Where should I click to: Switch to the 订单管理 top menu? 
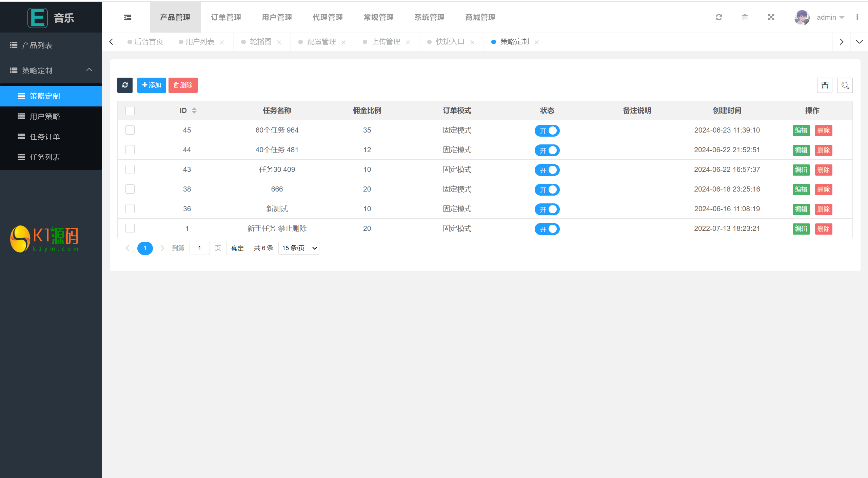pos(226,17)
